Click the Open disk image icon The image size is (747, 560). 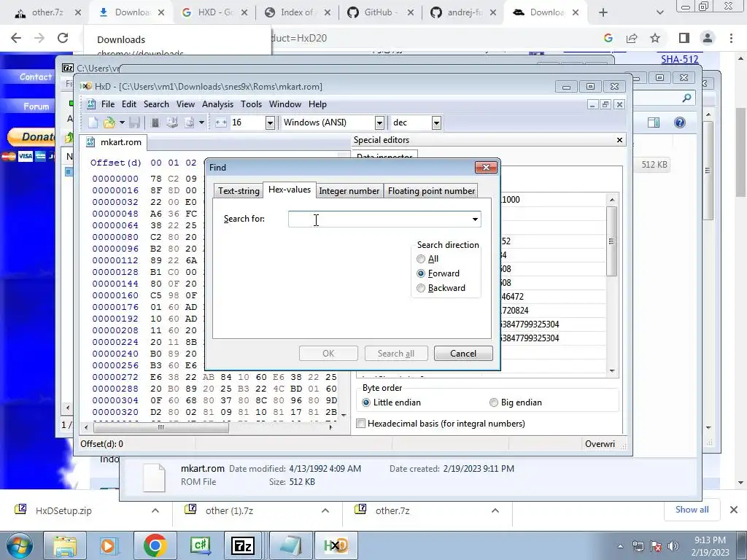pyautogui.click(x=189, y=122)
